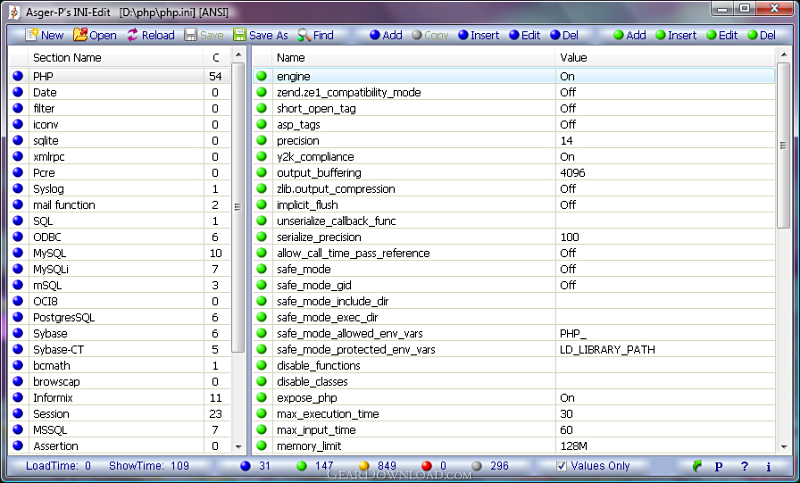Select the PHP section row

click(x=119, y=76)
